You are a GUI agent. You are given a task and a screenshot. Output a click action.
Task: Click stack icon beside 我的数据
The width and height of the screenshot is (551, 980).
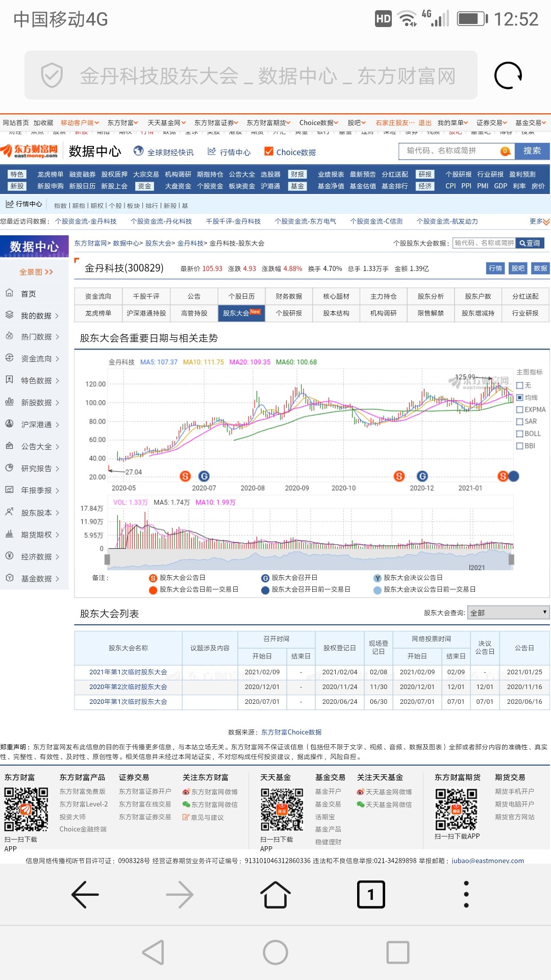coord(9,315)
